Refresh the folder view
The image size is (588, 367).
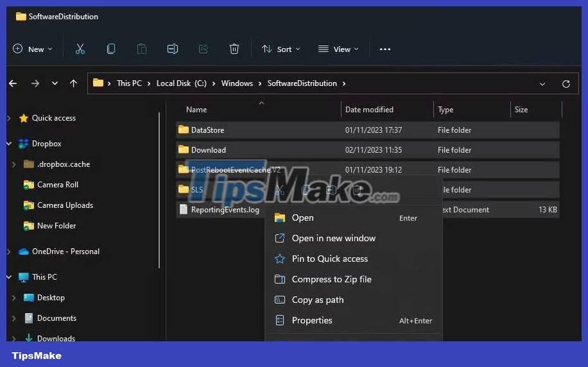[x=566, y=83]
